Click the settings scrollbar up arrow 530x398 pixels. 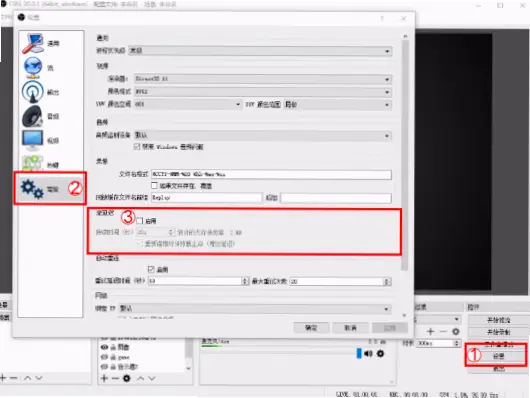pyautogui.click(x=405, y=36)
